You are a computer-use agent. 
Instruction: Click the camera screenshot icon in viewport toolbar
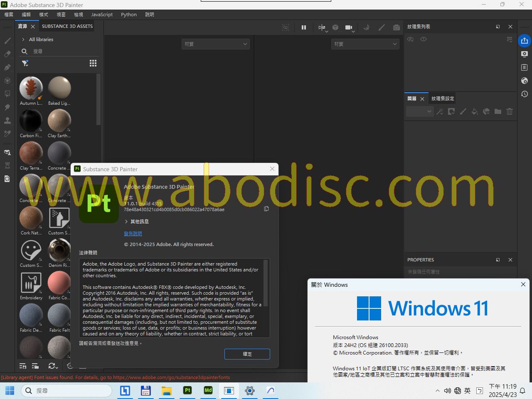[397, 27]
